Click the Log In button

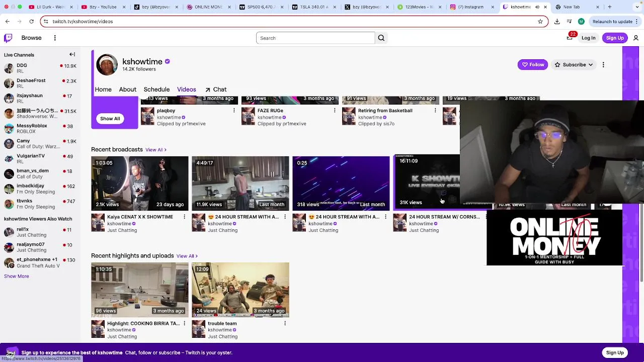588,38
